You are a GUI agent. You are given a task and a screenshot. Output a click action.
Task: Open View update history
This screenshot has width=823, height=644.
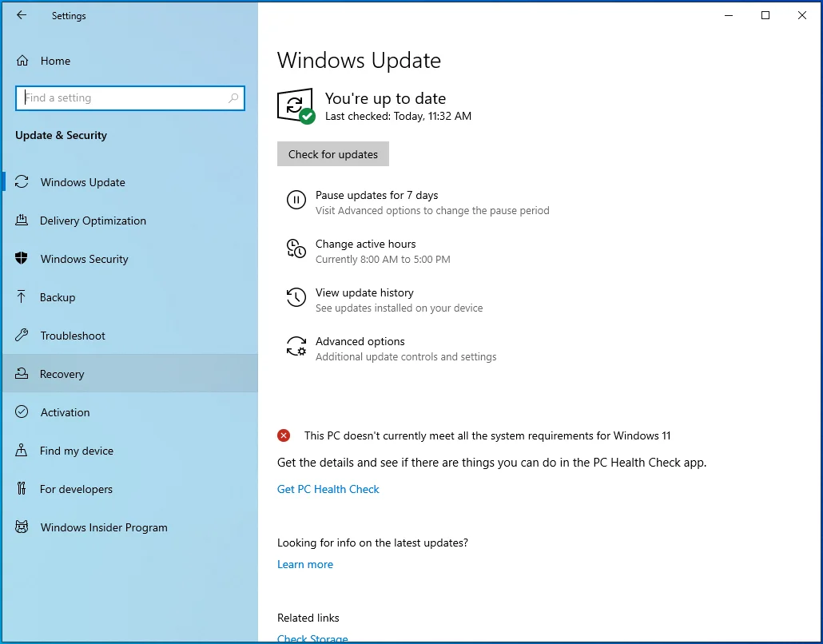364,292
